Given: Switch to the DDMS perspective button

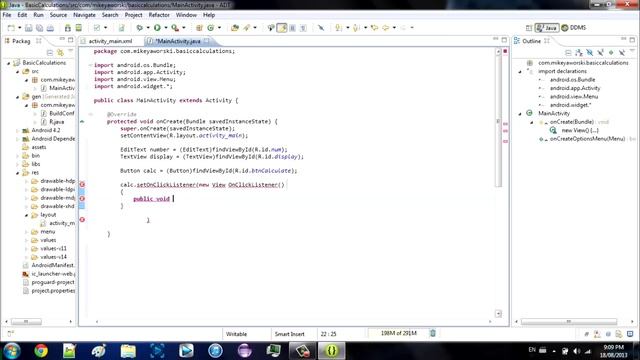Looking at the screenshot, I should pos(574,28).
